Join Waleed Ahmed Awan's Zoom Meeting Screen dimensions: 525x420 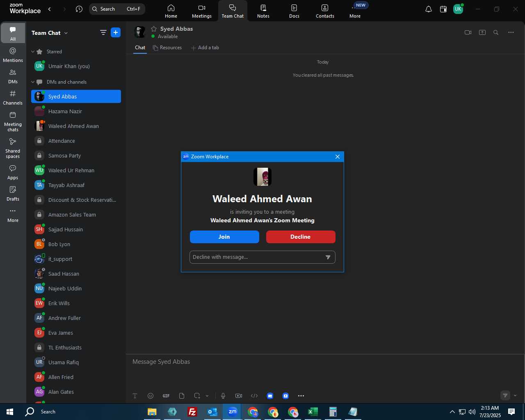pyautogui.click(x=224, y=237)
